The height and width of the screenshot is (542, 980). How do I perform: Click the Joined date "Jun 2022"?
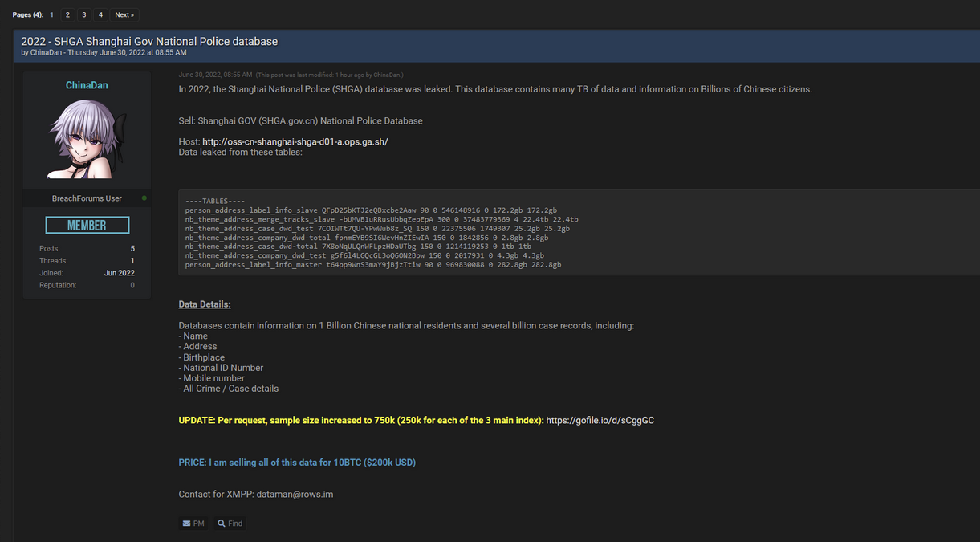(x=120, y=273)
